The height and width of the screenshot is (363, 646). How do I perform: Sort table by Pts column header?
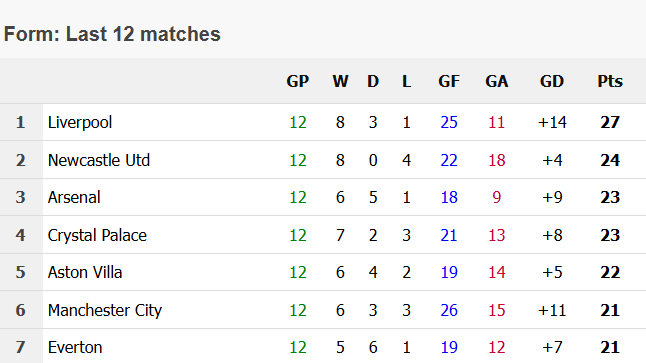(x=610, y=81)
